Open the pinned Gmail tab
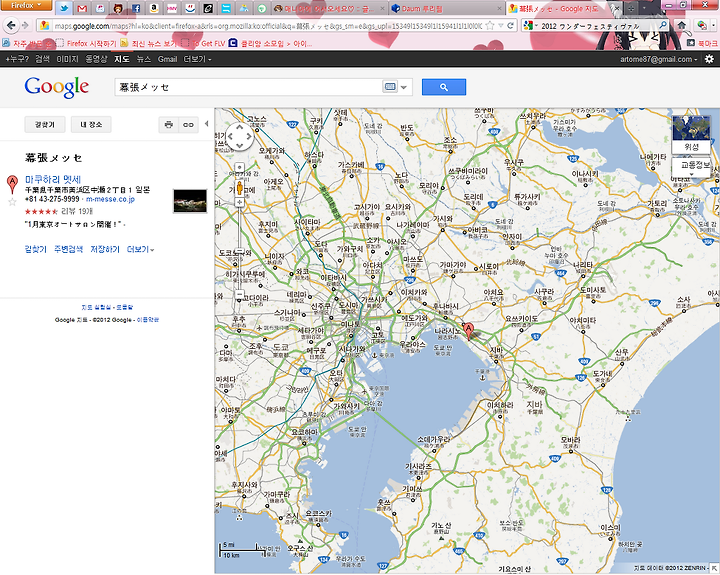The width and height of the screenshot is (720, 575). 82,8
